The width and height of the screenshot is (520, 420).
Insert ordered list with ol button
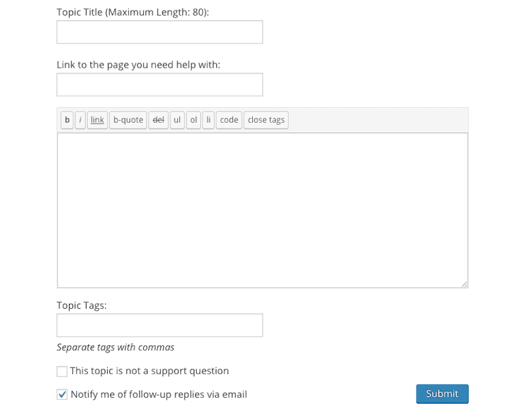[x=194, y=120]
